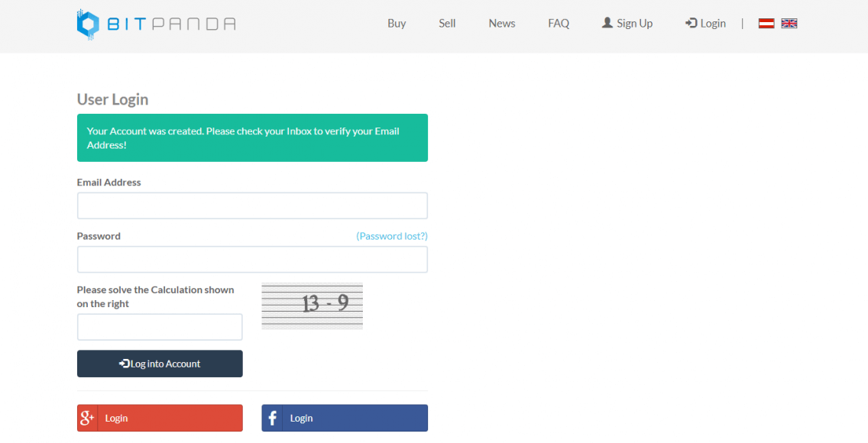Image resolution: width=868 pixels, height=443 pixels.
Task: Click Login with Facebook
Action: [345, 418]
